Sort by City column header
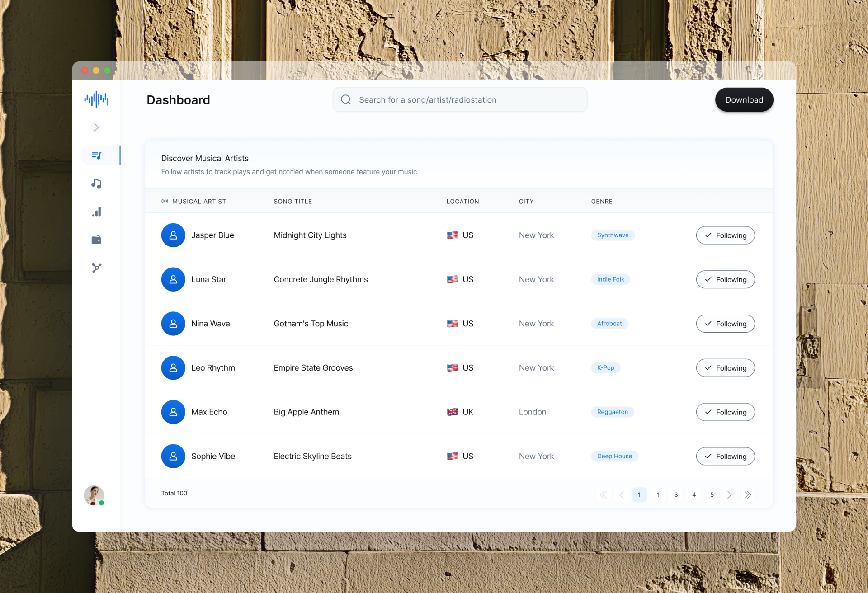Screen dimensions: 868x593 pos(526,202)
